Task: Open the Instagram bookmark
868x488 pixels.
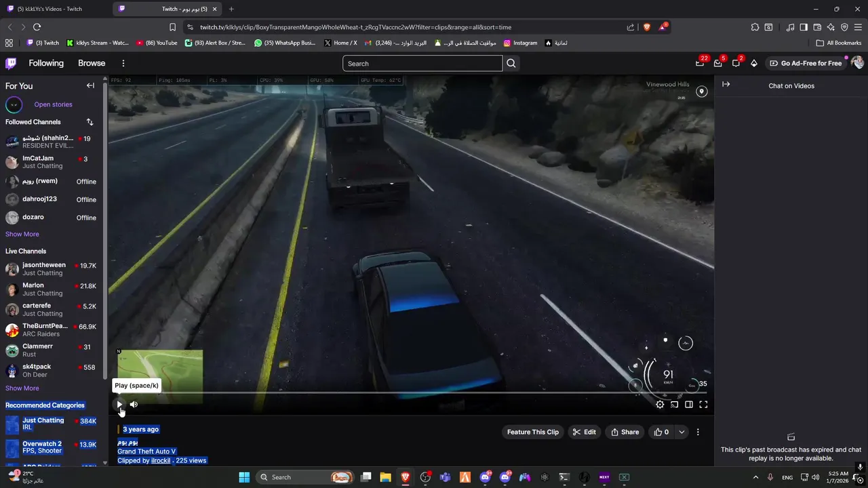Action: [520, 43]
